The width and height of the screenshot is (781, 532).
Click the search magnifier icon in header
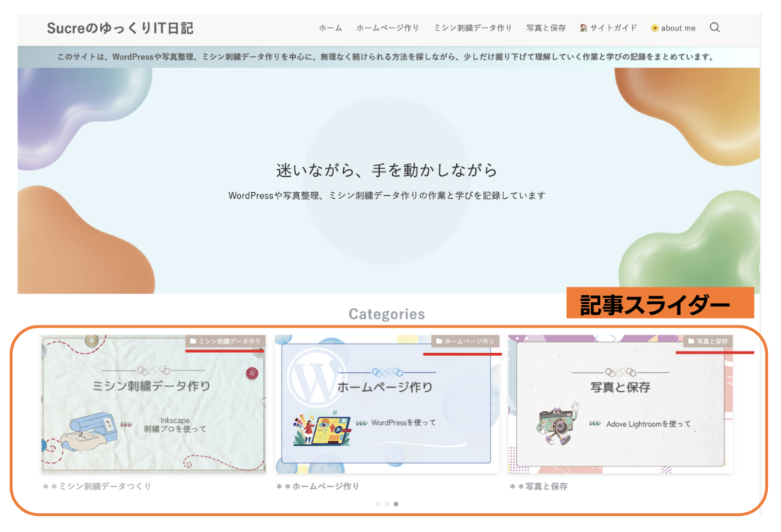715,27
